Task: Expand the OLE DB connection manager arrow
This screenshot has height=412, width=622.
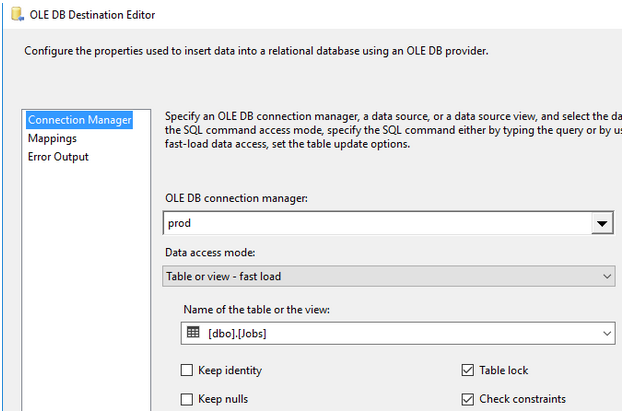Action: [601, 224]
